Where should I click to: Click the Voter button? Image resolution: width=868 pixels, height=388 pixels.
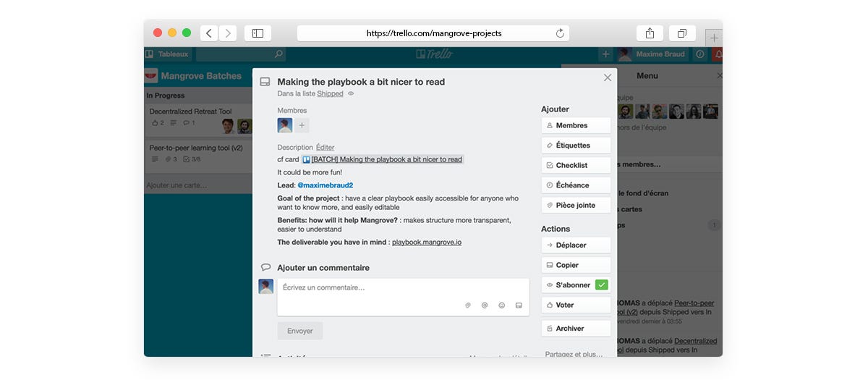pyautogui.click(x=576, y=305)
